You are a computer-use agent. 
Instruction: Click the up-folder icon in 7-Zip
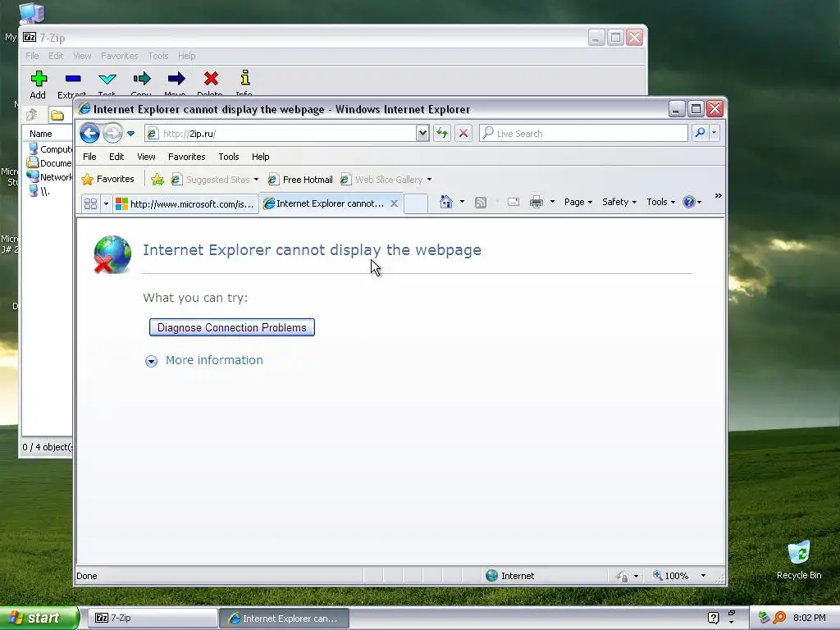coord(32,115)
